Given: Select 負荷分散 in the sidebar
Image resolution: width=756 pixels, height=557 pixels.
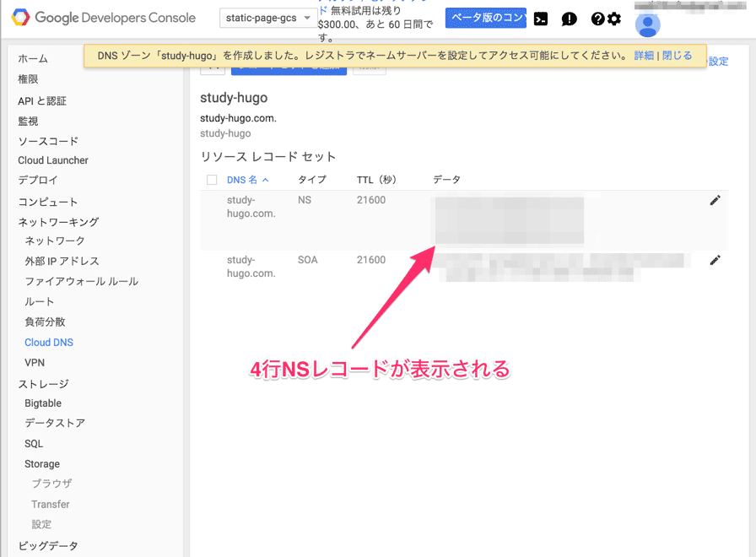Looking at the screenshot, I should point(45,322).
